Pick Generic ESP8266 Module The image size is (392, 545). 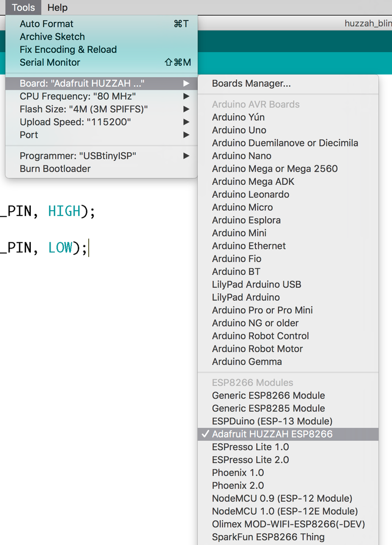(268, 395)
